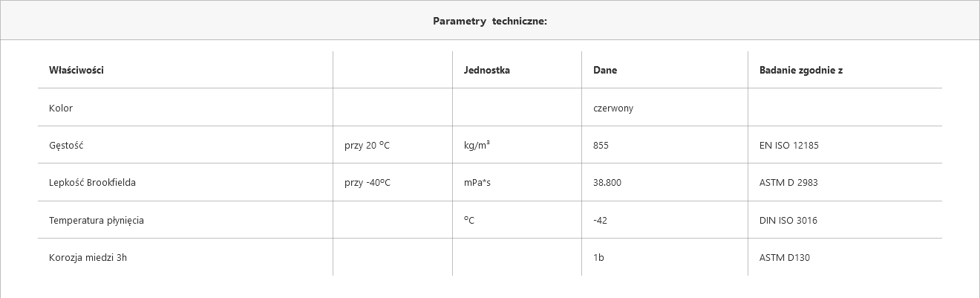The image size is (980, 298).
Task: Click the "ASTM D 2983" standard cell
Action: (x=788, y=183)
